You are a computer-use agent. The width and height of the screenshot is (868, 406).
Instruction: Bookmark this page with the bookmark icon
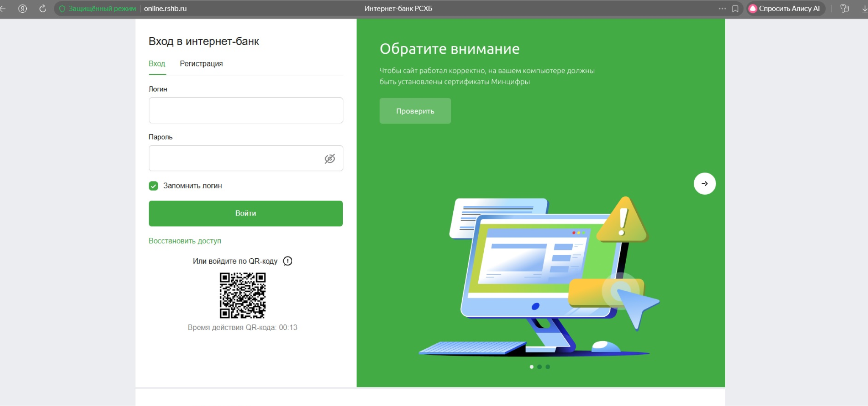pos(735,8)
